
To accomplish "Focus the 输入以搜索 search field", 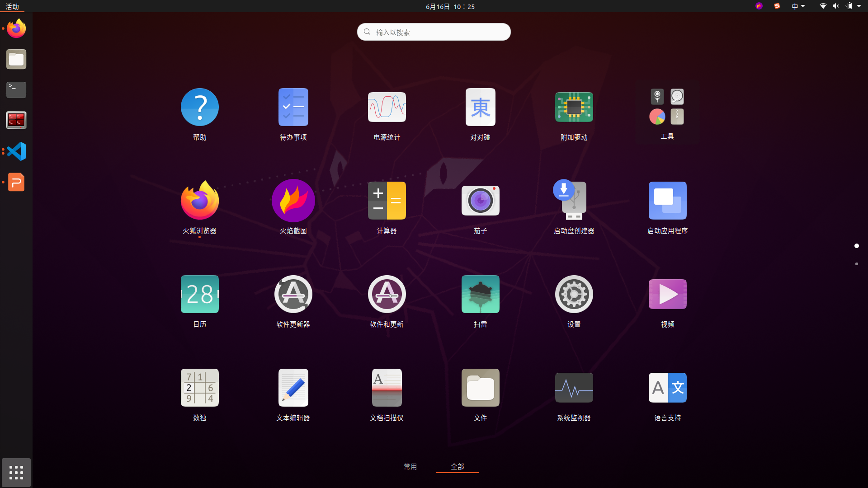I will click(434, 32).
